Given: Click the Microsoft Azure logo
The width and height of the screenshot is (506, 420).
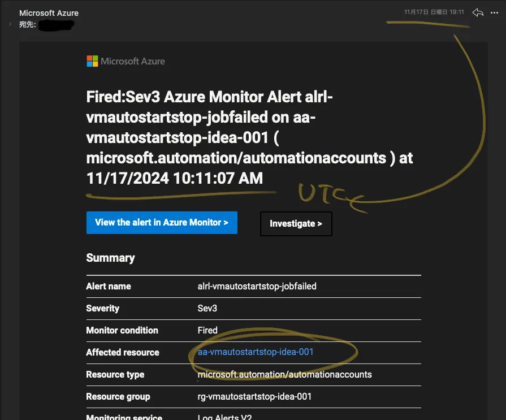Looking at the screenshot, I should pos(126,61).
